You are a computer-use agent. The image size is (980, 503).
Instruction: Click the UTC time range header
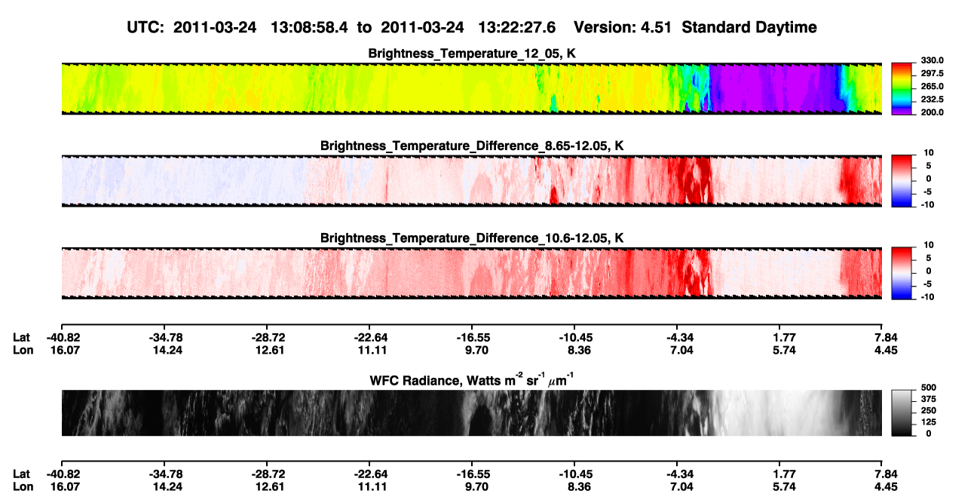click(343, 27)
